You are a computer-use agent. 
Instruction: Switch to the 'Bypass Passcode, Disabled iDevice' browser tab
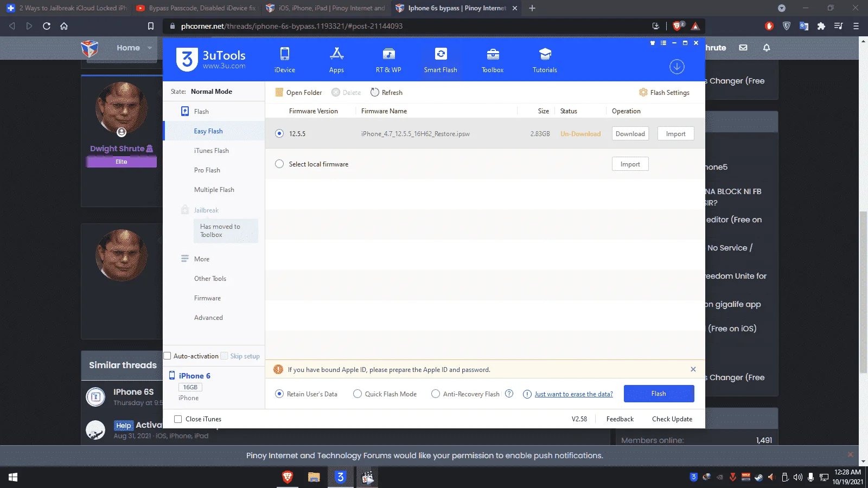tap(195, 8)
